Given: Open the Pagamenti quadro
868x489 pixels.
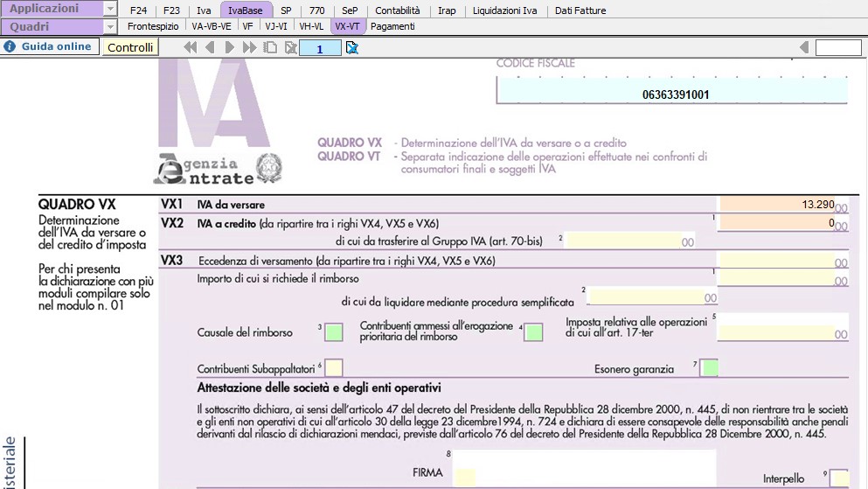Looking at the screenshot, I should (x=392, y=26).
